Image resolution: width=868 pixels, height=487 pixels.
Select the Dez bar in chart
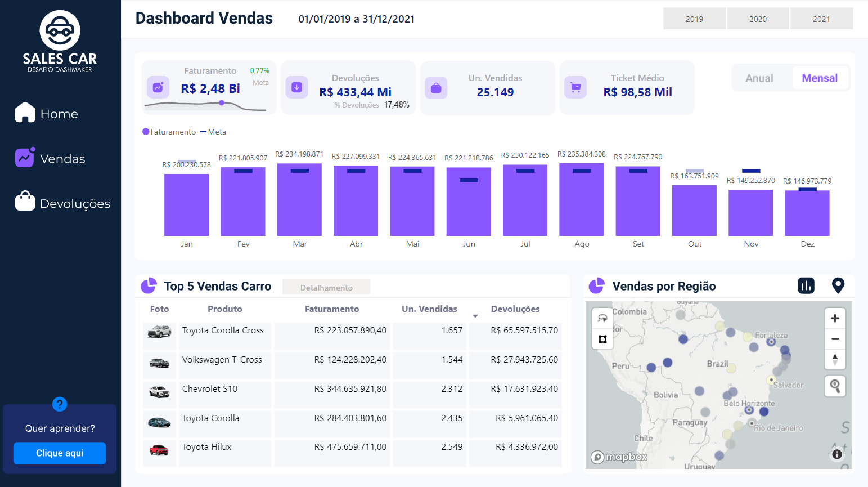pyautogui.click(x=807, y=213)
